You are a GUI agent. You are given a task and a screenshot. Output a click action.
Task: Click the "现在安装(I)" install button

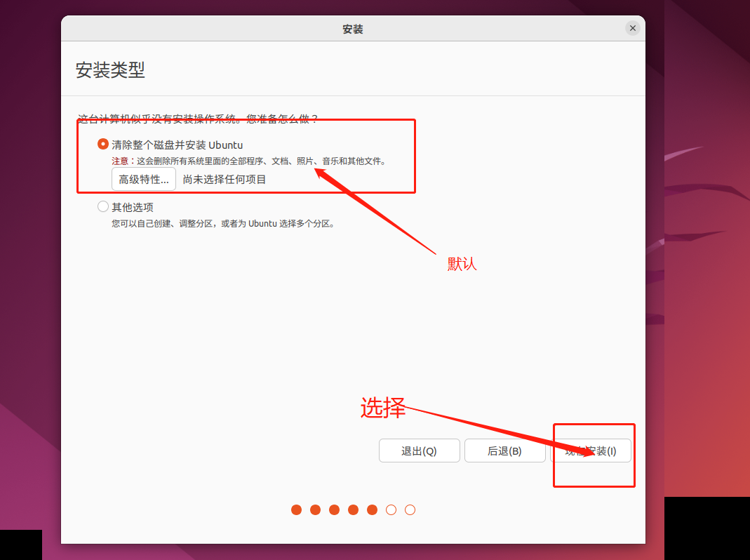(x=591, y=451)
